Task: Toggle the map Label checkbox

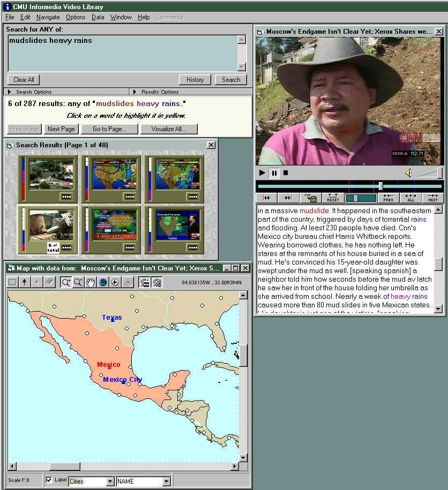Action: tap(49, 480)
